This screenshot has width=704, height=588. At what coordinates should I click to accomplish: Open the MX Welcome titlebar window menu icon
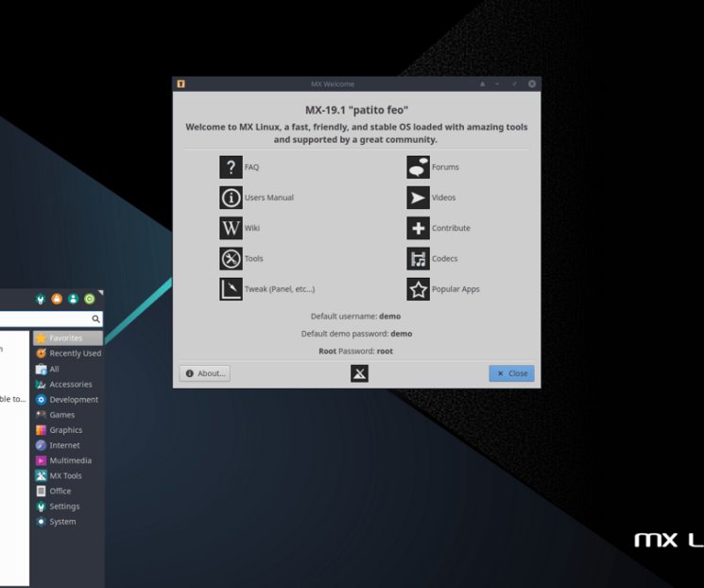(180, 84)
